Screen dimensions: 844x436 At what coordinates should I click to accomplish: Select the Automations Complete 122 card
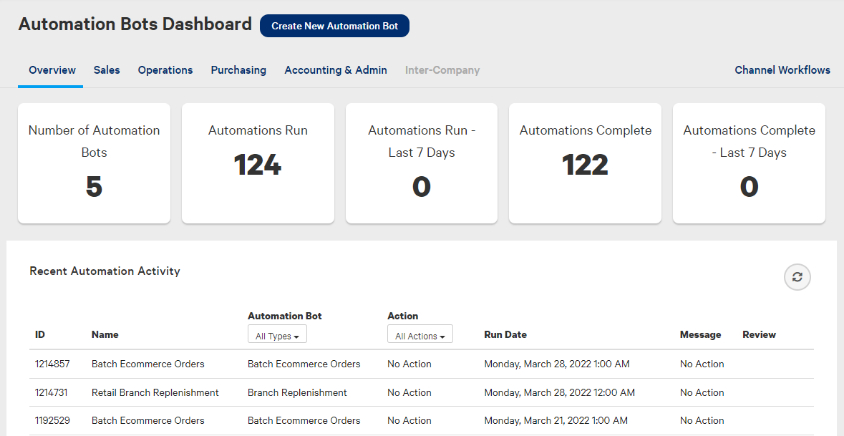pyautogui.click(x=585, y=162)
